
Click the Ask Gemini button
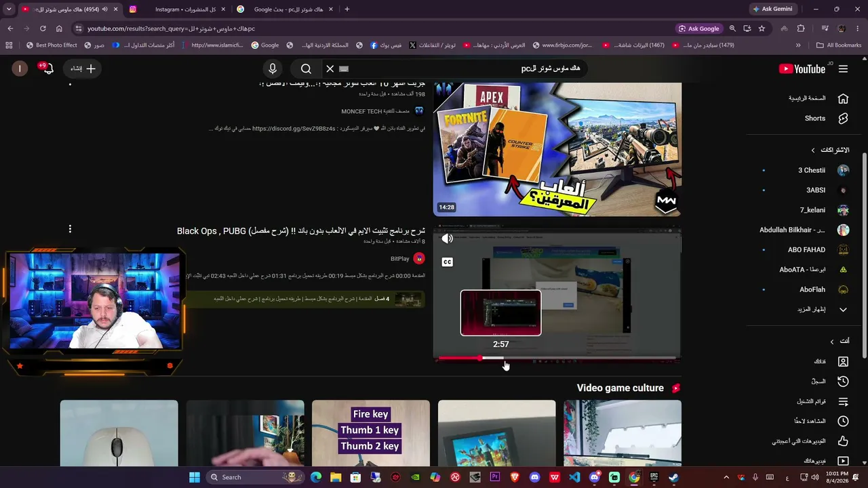pos(772,9)
